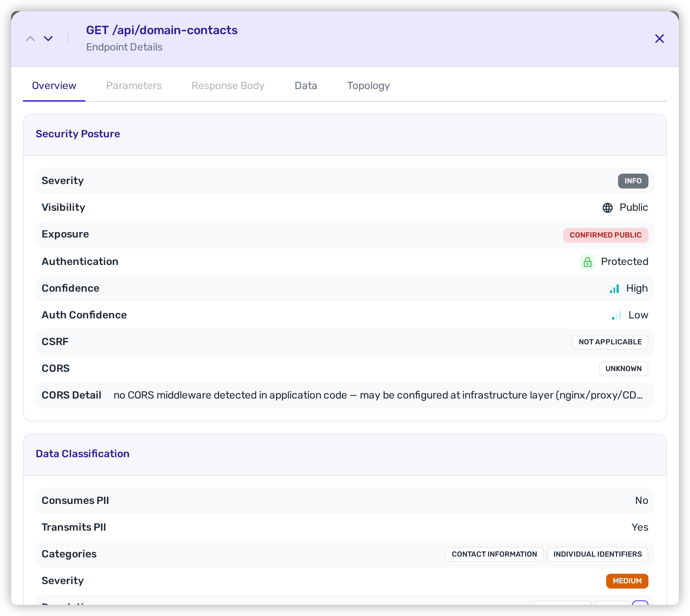Click the Auth Confidence label
The height and width of the screenshot is (616, 690).
tap(84, 315)
